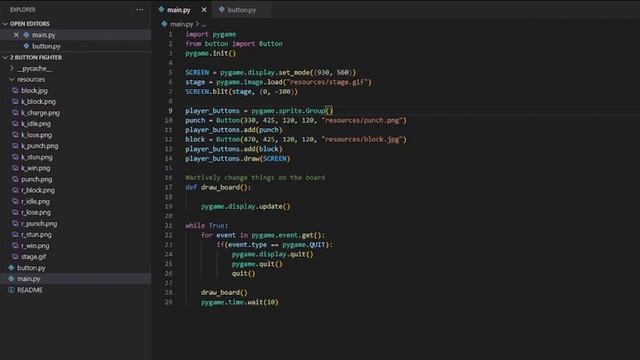This screenshot has height=360, width=640.
Task: Click the 'import pygame' text on line 1
Action: tap(211, 34)
